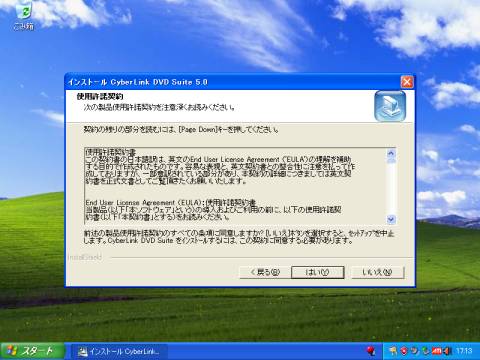Click いいえ to decline the license
Screen dimensions: 480x360
[x=377, y=272]
